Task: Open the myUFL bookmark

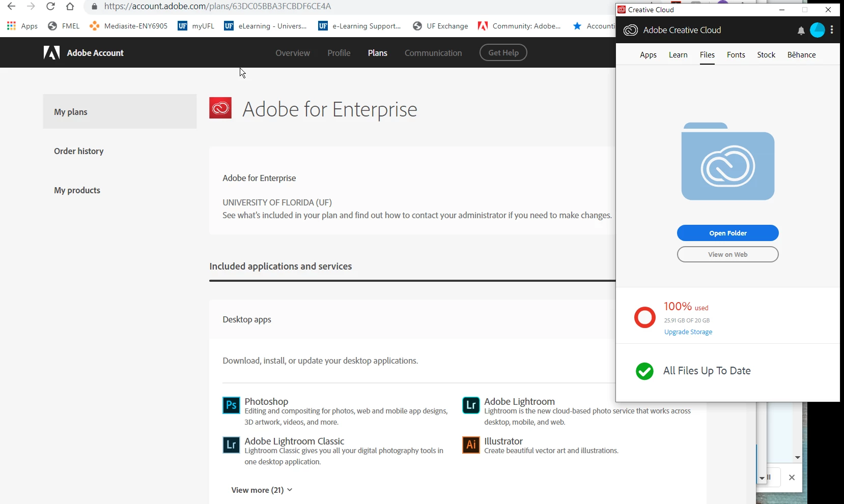Action: [196, 26]
